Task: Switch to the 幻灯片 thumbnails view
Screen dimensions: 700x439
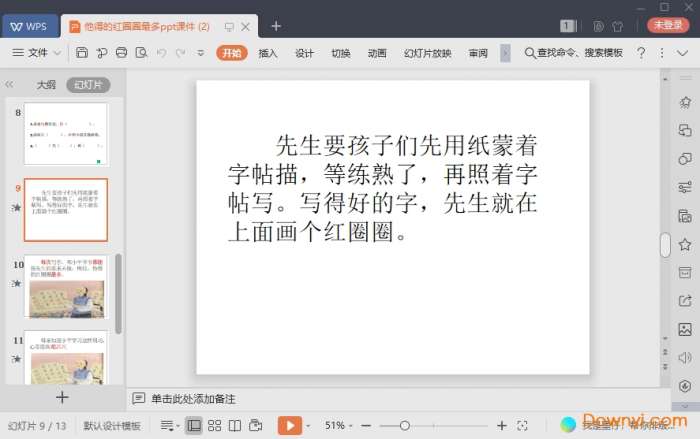Action: (88, 84)
